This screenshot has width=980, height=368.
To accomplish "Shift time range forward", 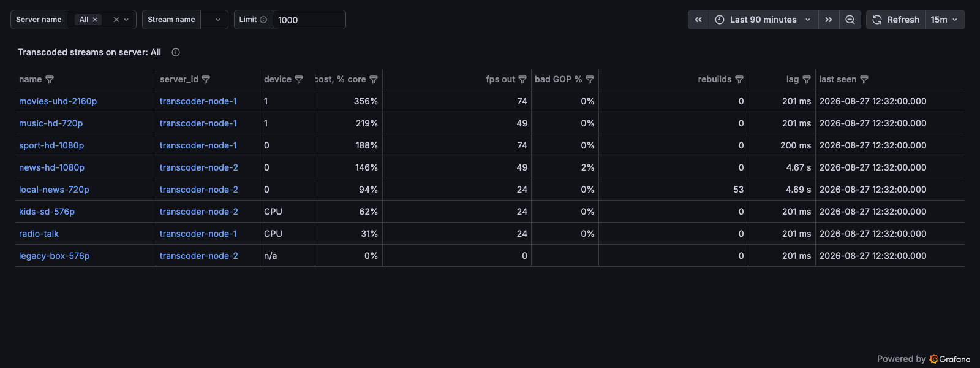I will [x=829, y=20].
